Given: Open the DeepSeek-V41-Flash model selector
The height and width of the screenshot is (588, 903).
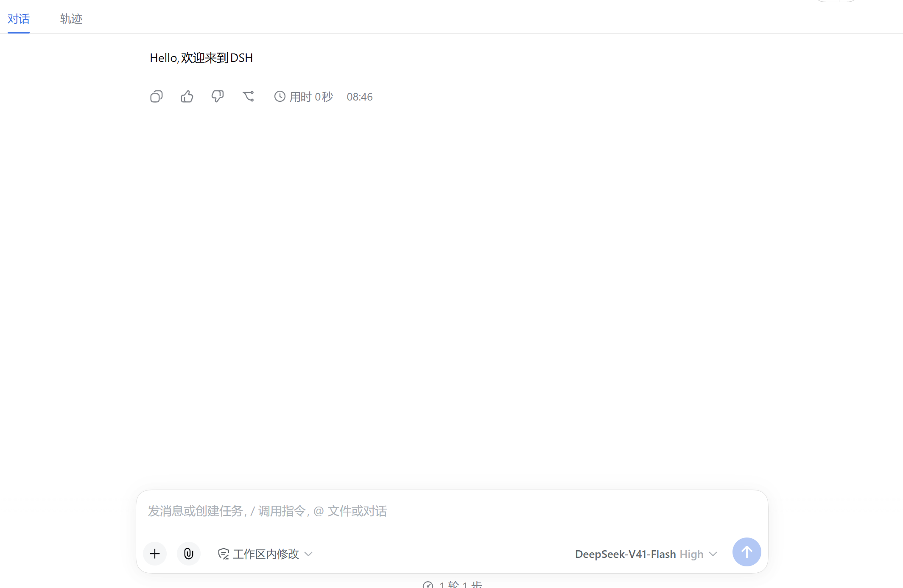Looking at the screenshot, I should click(646, 554).
